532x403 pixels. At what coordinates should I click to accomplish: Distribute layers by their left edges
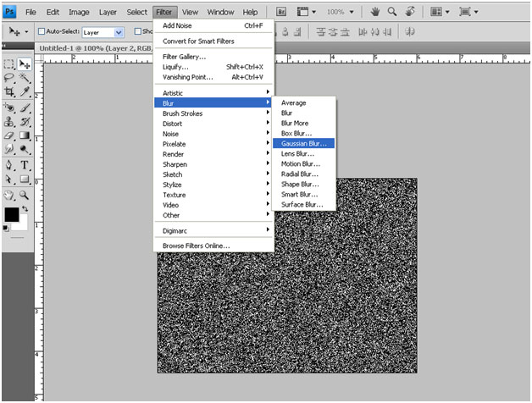(363, 32)
